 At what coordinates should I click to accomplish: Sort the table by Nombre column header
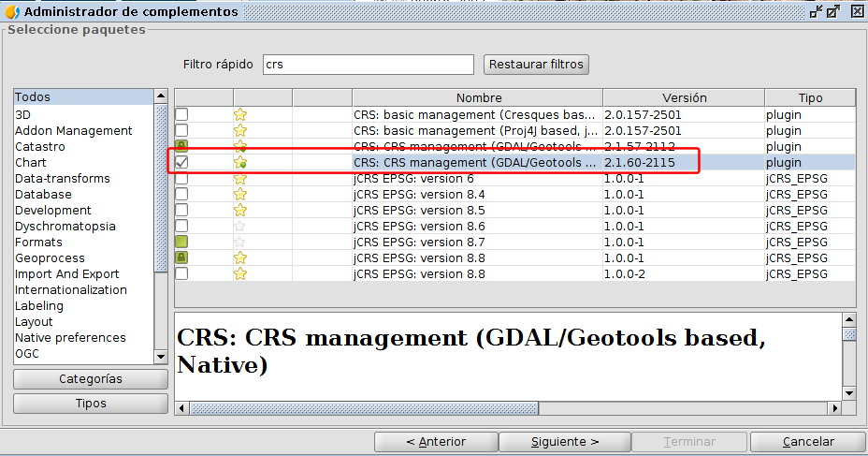[478, 97]
